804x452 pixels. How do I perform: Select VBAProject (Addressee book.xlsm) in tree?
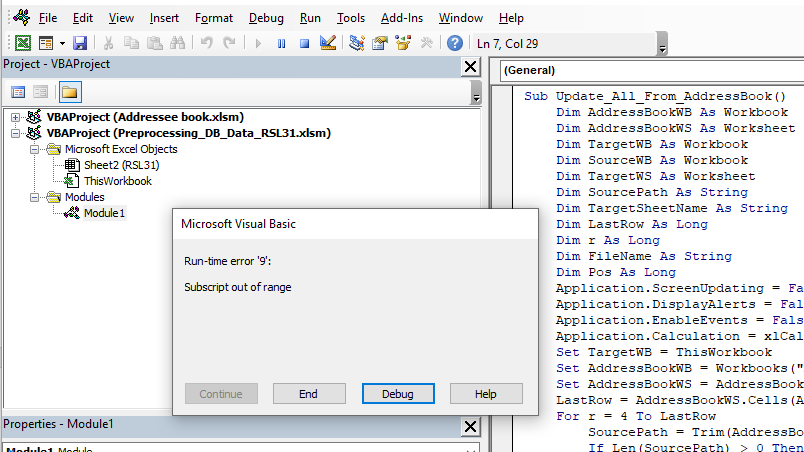click(x=145, y=117)
